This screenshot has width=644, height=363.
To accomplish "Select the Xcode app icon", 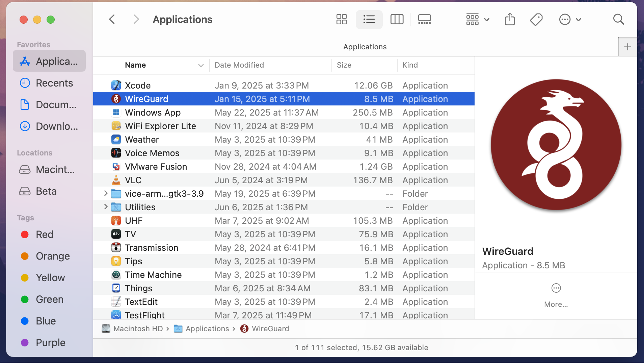I will pyautogui.click(x=116, y=85).
